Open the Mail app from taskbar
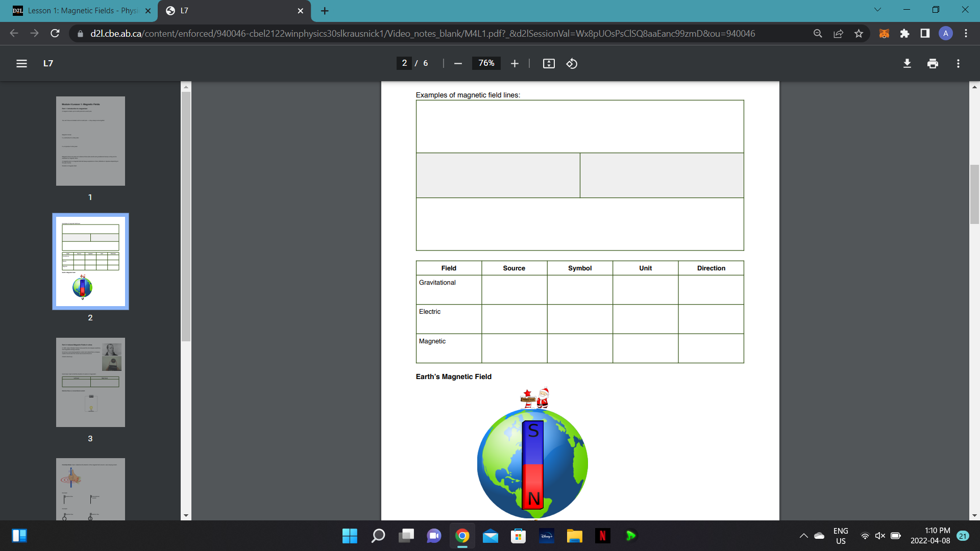This screenshot has width=980, height=551. click(x=491, y=536)
